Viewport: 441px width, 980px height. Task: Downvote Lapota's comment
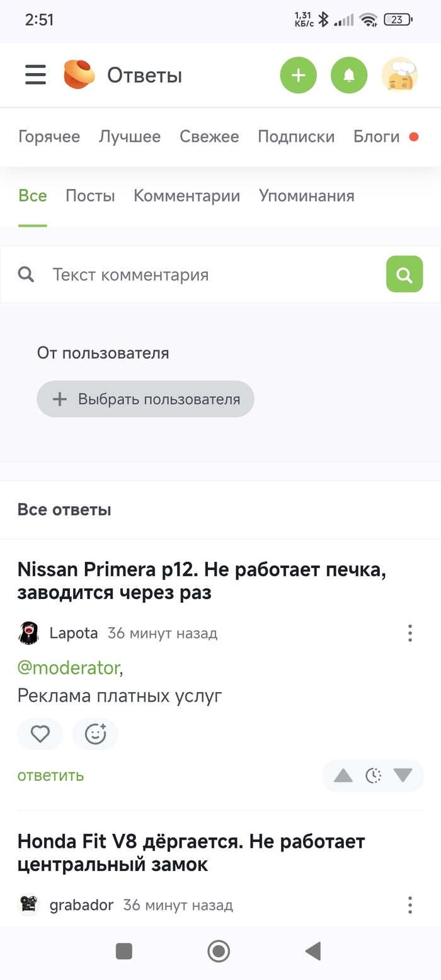403,775
